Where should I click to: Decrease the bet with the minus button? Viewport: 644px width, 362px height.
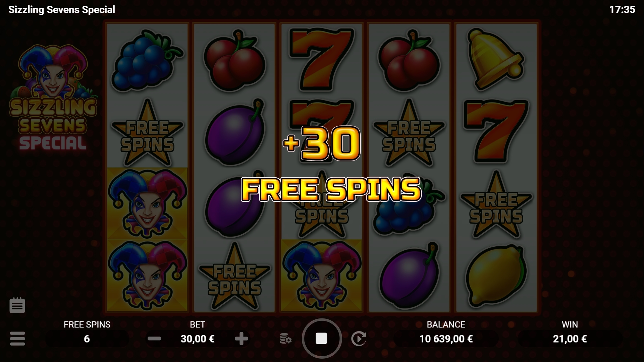154,339
